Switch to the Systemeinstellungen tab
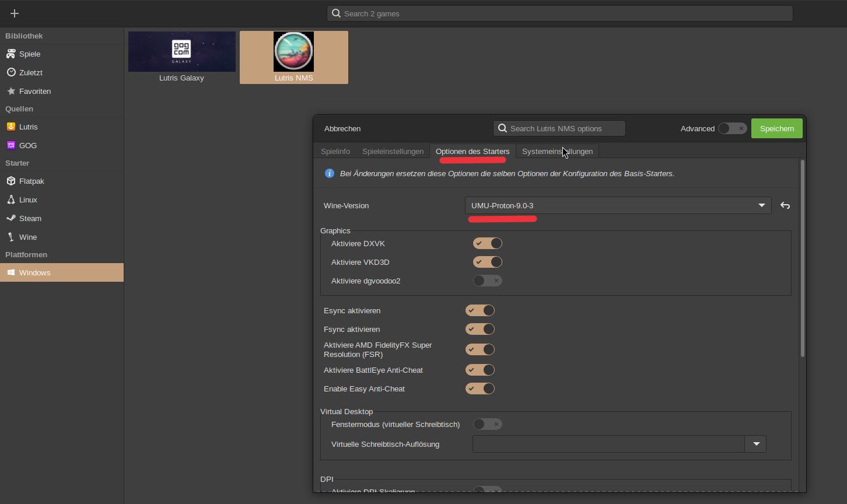 (x=557, y=151)
